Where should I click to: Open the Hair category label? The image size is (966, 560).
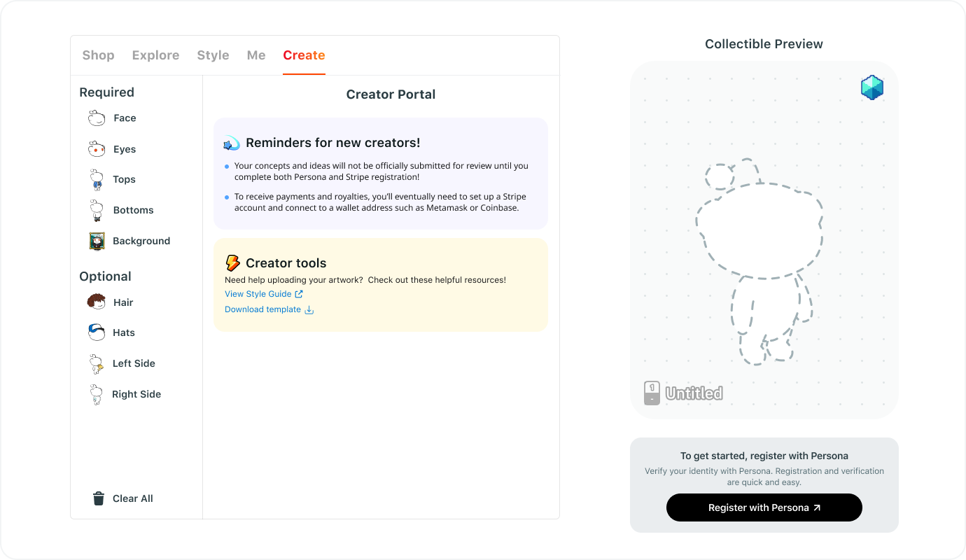[123, 302]
